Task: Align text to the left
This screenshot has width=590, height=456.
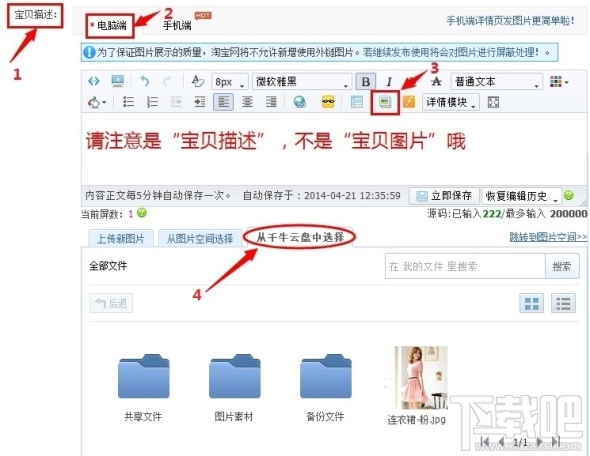Action: click(223, 102)
